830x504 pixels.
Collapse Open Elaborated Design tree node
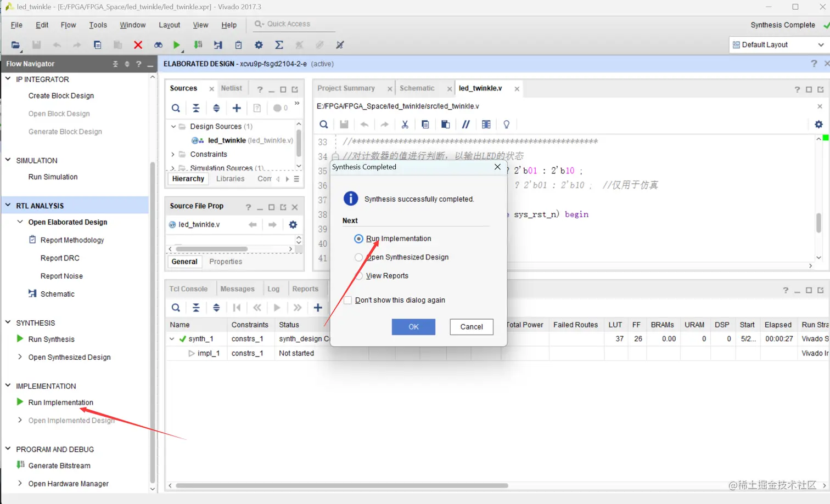tap(20, 222)
